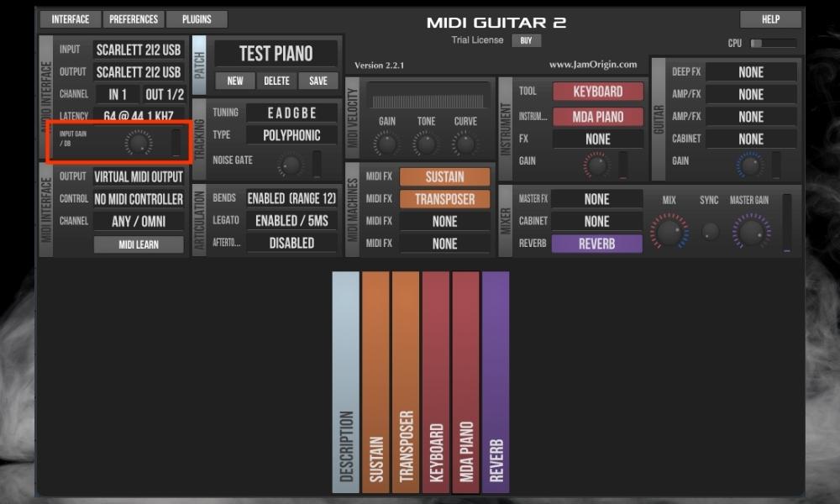Open the audio Input device dropdown
The height and width of the screenshot is (504, 840).
tap(139, 50)
